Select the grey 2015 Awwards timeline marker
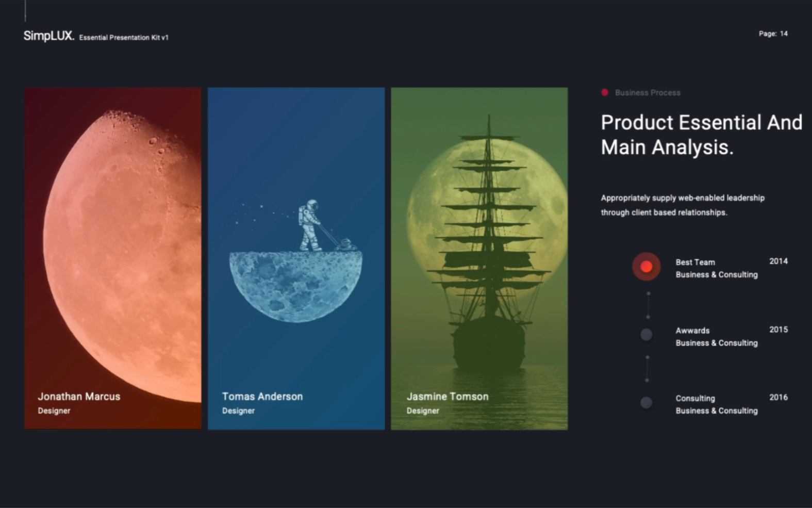The image size is (812, 508). [x=646, y=335]
